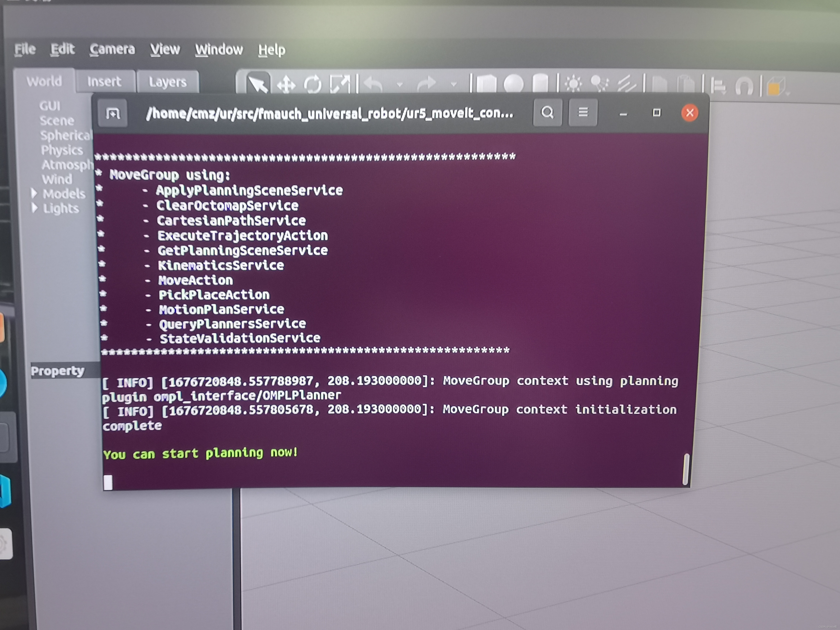Select Physics in the world tree

[62, 150]
